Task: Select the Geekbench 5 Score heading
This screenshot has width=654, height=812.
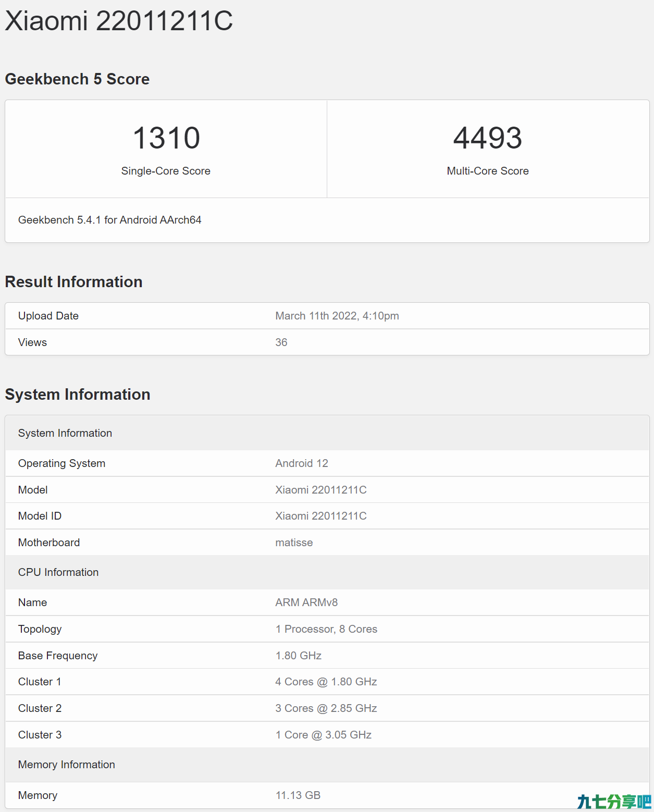Action: point(77,79)
